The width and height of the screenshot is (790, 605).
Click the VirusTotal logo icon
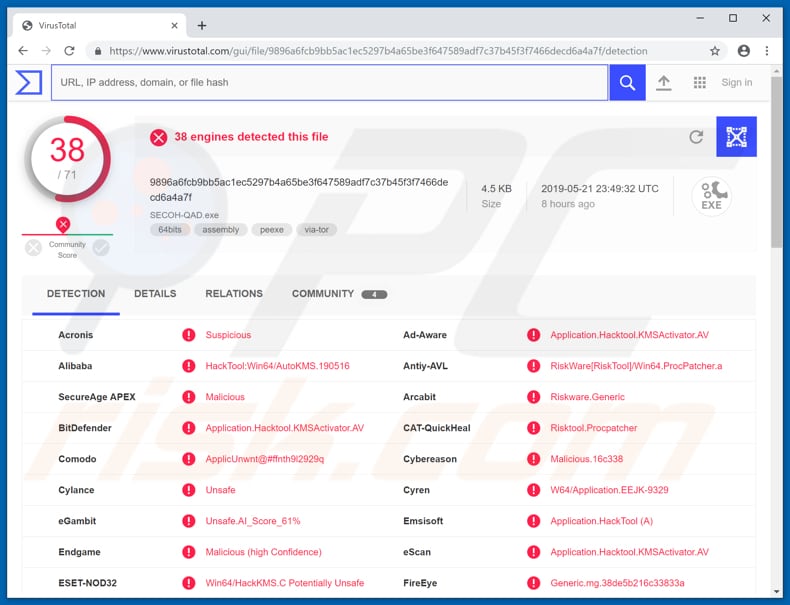28,82
